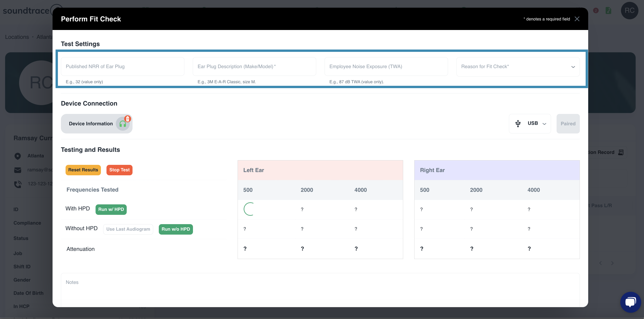Click the phone icon in profile
The height and width of the screenshot is (319, 644).
tap(17, 184)
